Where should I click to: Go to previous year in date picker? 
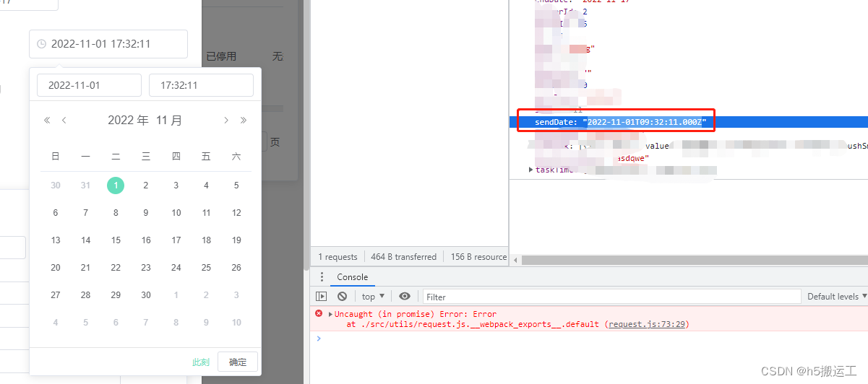pos(47,121)
